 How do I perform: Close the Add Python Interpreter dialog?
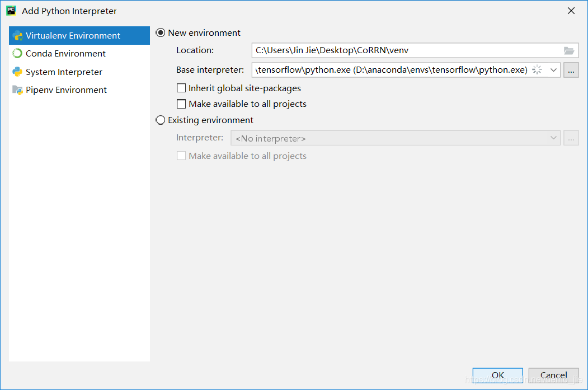(571, 11)
